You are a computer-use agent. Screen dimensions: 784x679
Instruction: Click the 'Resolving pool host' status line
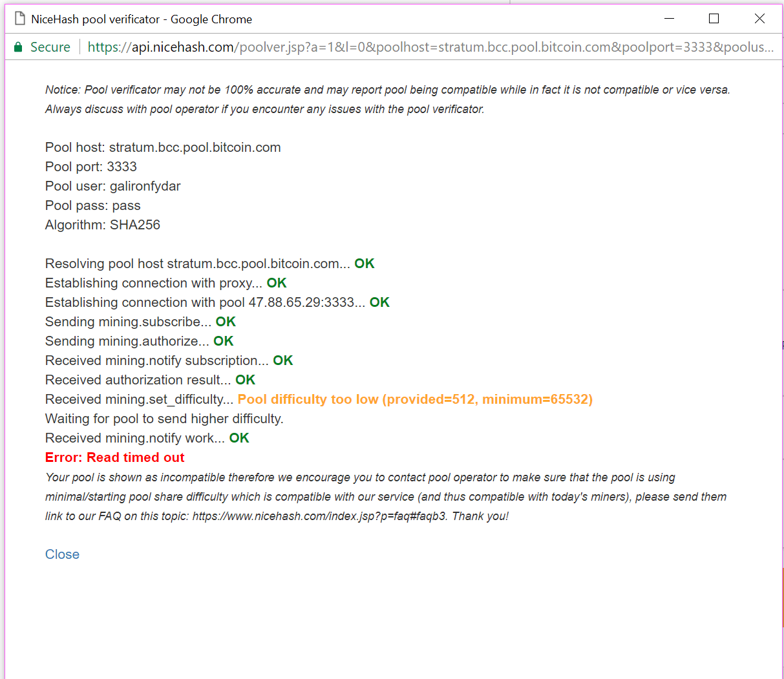coord(210,264)
